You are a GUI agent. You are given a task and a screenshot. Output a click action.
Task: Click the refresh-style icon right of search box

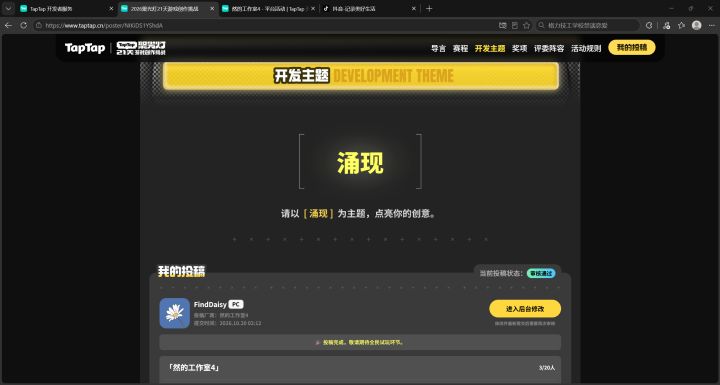coord(649,25)
